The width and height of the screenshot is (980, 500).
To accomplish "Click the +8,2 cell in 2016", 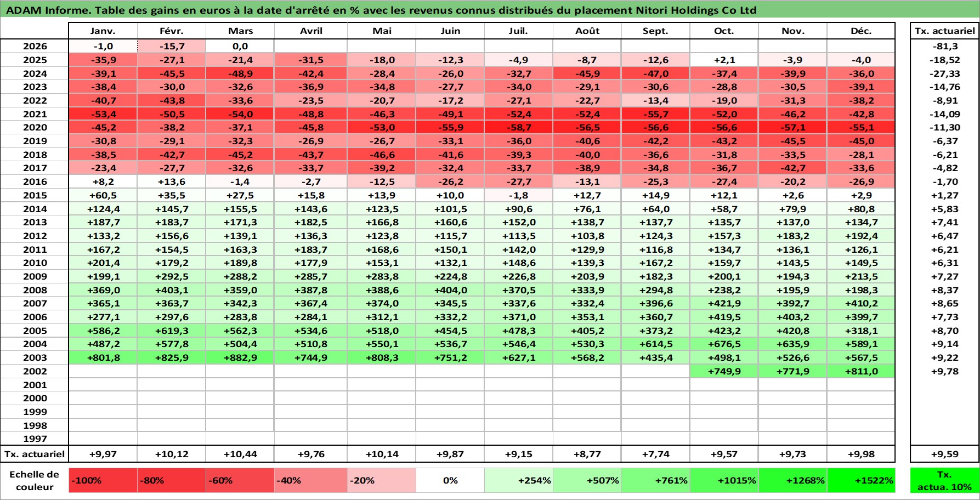I will click(103, 182).
